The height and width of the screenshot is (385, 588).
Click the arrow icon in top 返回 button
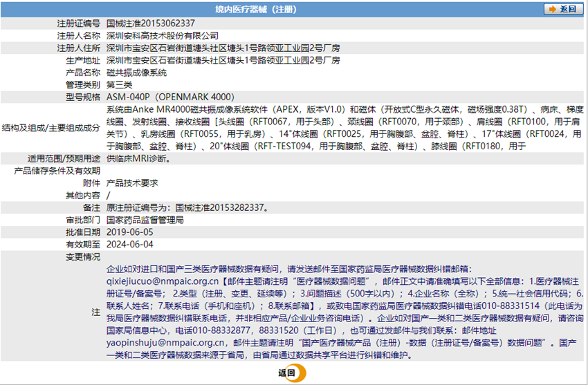(552, 9)
